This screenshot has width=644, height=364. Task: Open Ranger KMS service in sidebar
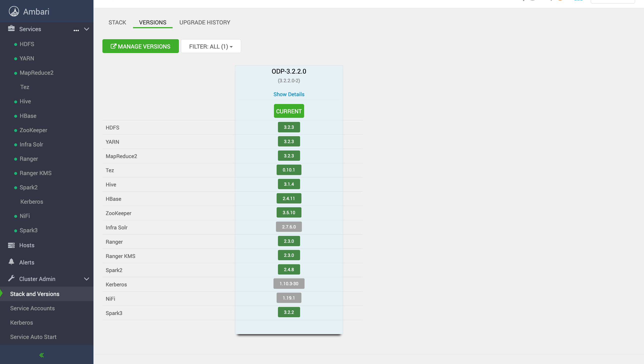pos(36,173)
